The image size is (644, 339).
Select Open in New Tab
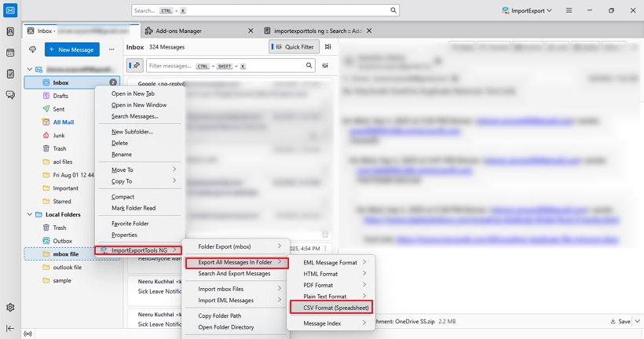pos(140,93)
